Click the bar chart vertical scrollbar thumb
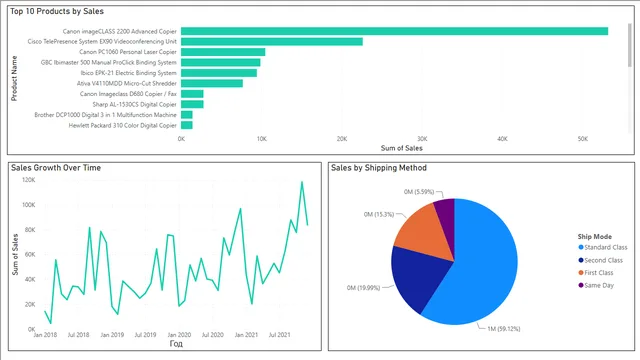 629,45
